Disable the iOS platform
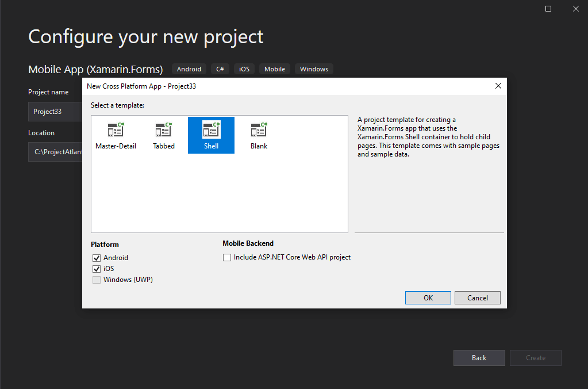Screen dimensions: 588x389 coord(97,269)
